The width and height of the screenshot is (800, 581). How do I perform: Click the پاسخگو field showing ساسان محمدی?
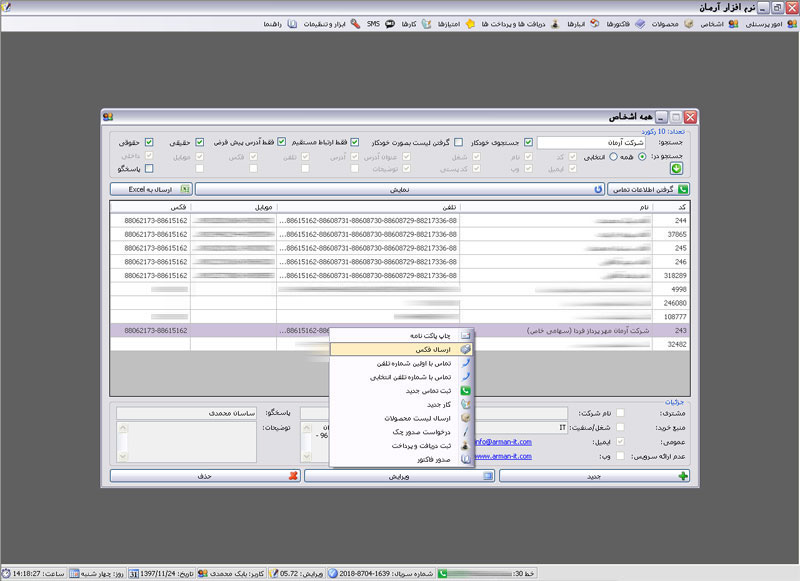(x=187, y=413)
